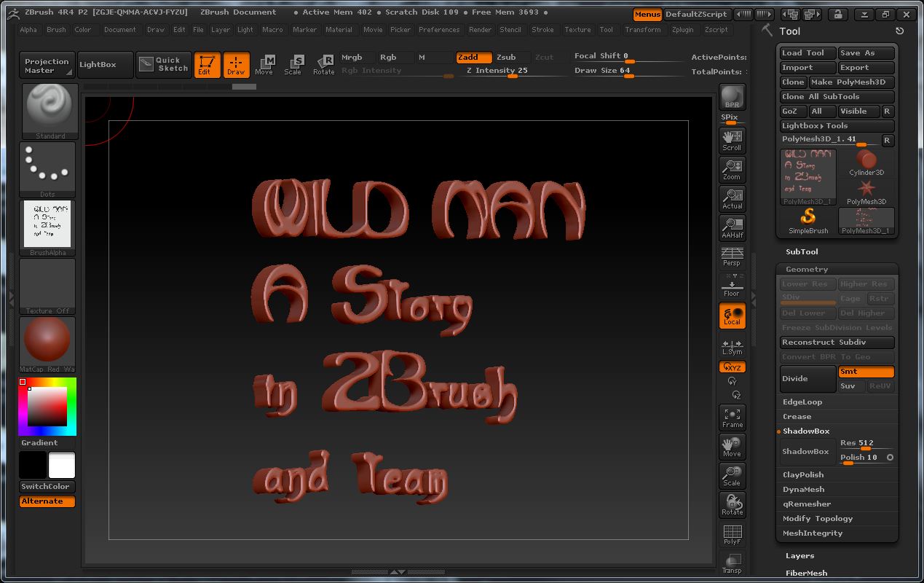Image resolution: width=924 pixels, height=583 pixels.
Task: Open LightBox browser
Action: (x=106, y=64)
